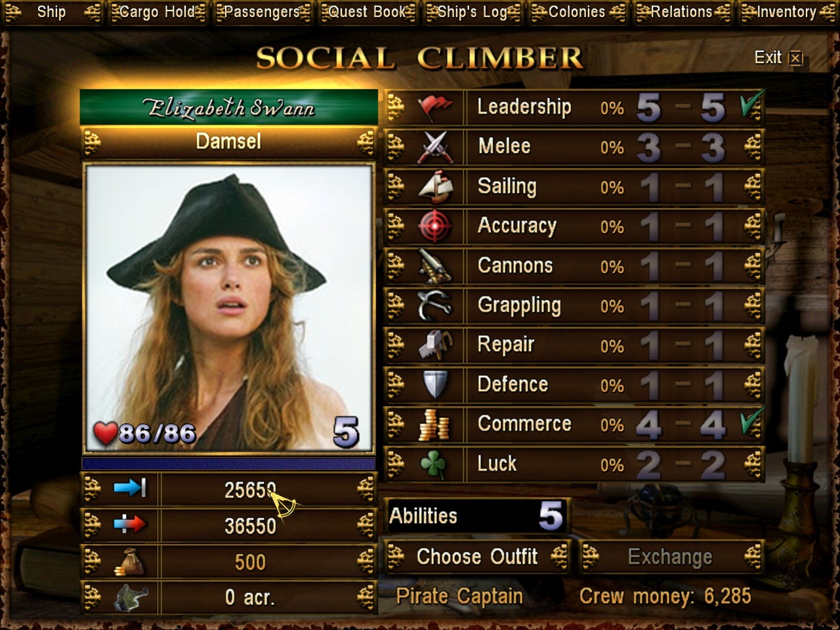Click the sailing ship icon
The width and height of the screenshot is (840, 630).
(x=435, y=186)
